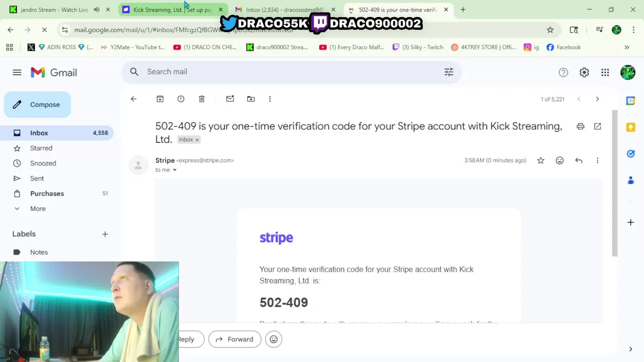Image resolution: width=644 pixels, height=362 pixels.
Task: Go to newer email arrow
Action: point(579,99)
